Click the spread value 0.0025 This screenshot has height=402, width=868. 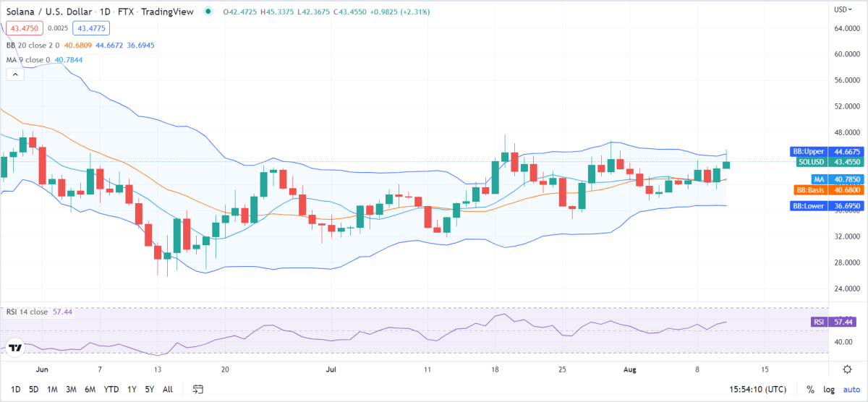click(x=59, y=28)
